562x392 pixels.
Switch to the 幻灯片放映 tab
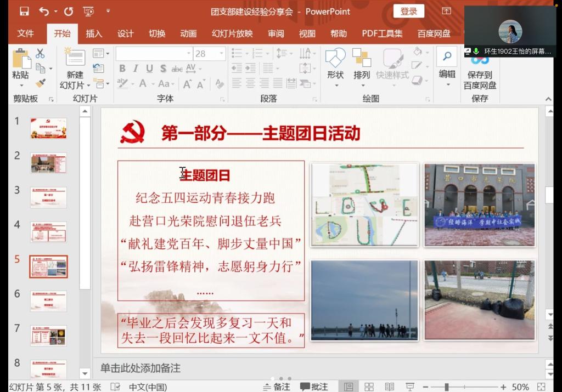click(x=232, y=33)
